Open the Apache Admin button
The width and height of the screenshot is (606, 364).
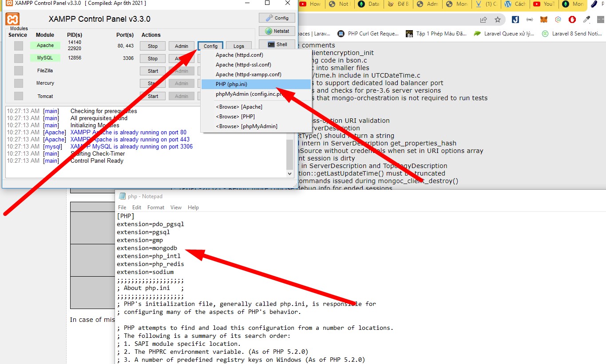click(182, 46)
